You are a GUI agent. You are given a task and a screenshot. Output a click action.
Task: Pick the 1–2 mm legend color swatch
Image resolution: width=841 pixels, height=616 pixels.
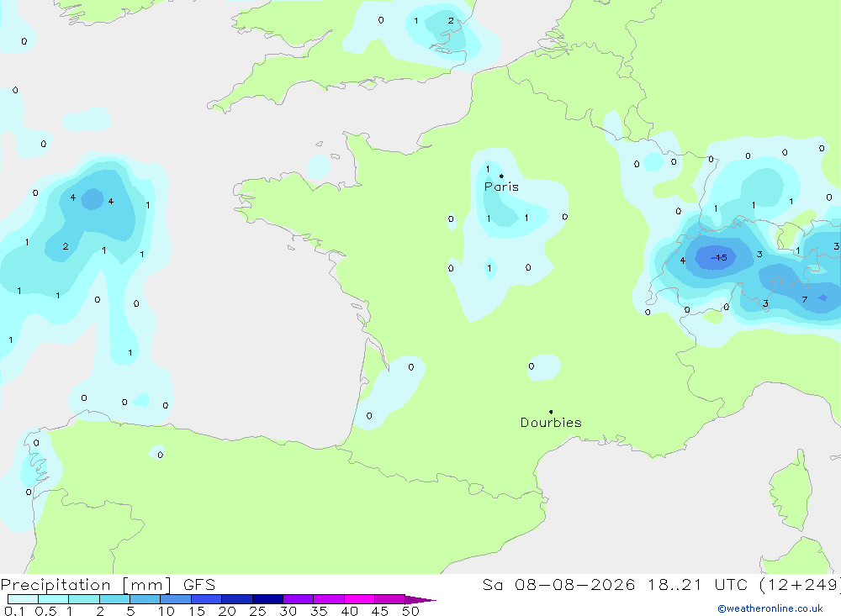tap(83, 599)
